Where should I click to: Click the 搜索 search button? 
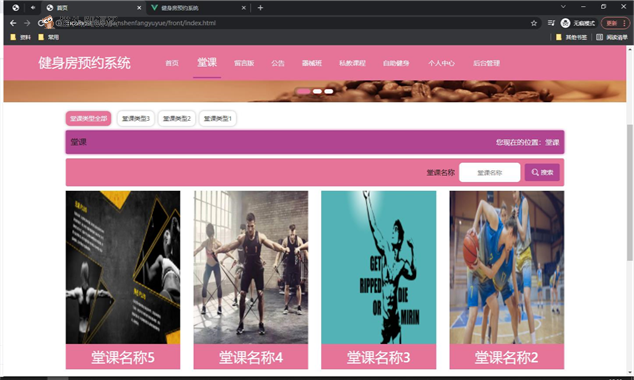[542, 173]
